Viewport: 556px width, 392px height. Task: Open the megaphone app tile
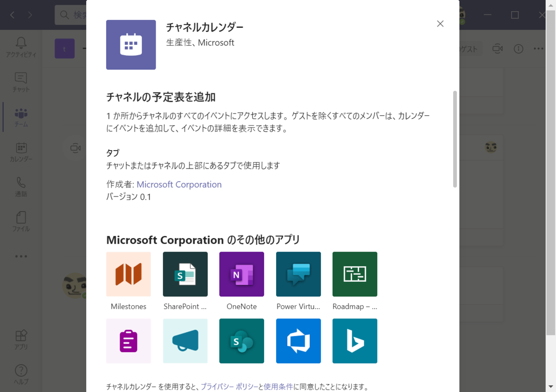point(185,341)
